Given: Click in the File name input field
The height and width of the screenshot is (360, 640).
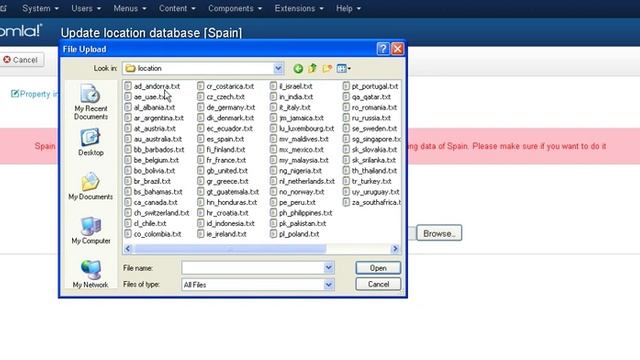Looking at the screenshot, I should pos(253,268).
